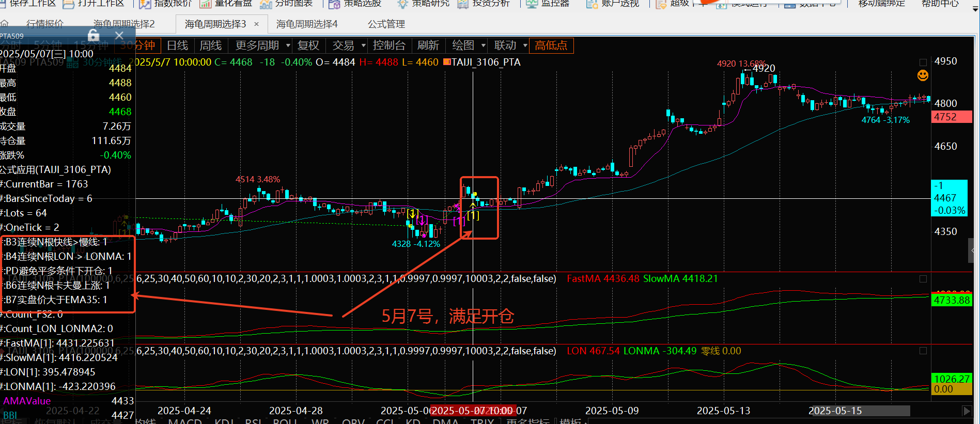
Task: Toggle the LON indicator pane square box
Action: click(923, 351)
